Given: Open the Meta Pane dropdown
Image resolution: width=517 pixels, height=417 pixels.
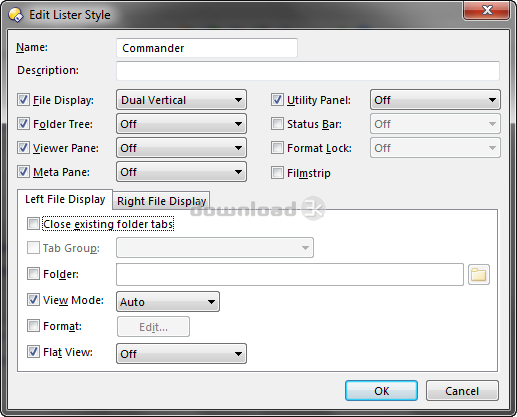Looking at the screenshot, I should point(181,172).
